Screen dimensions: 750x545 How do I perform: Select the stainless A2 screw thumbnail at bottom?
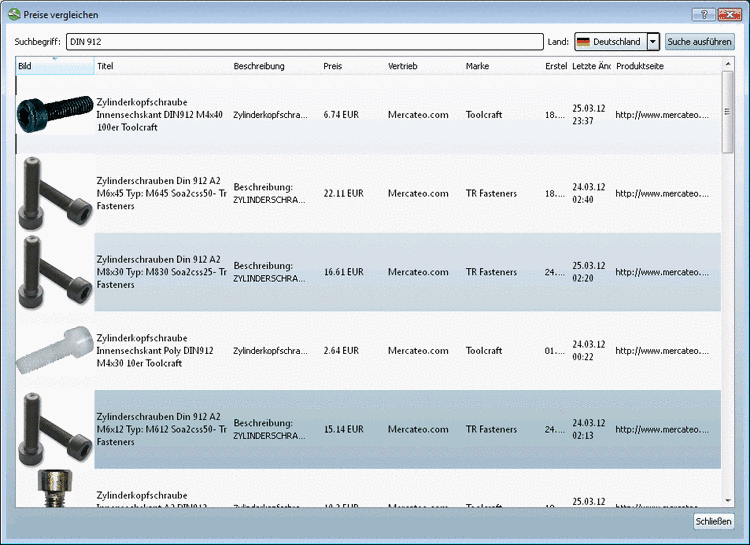point(55,488)
